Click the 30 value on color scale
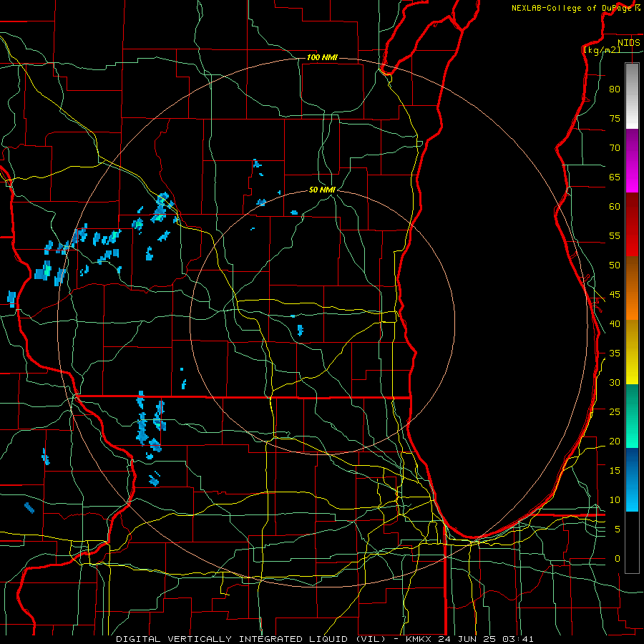 (615, 383)
